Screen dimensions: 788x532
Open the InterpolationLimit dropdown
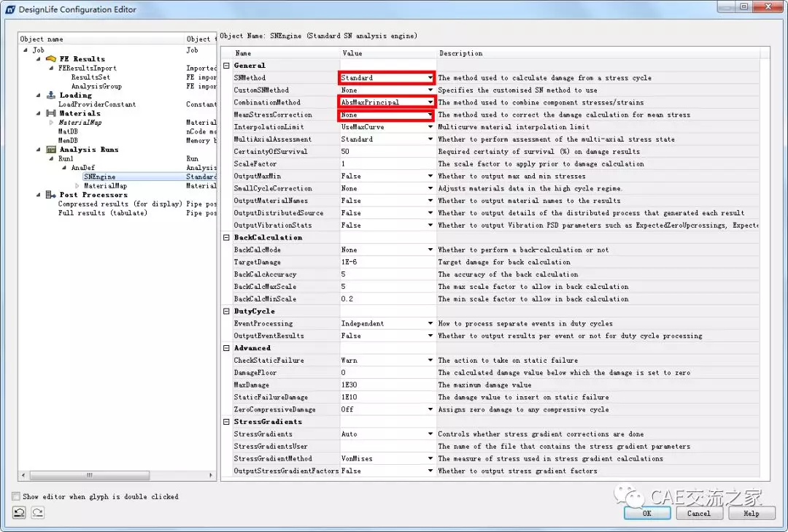click(430, 127)
